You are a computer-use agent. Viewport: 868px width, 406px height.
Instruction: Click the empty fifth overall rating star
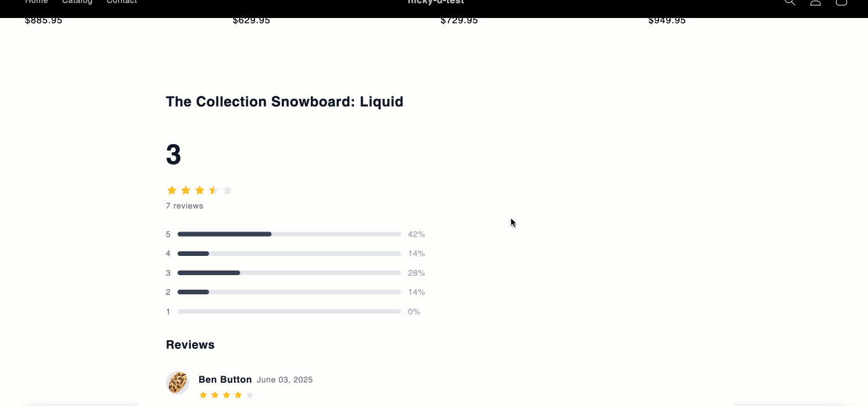(228, 190)
